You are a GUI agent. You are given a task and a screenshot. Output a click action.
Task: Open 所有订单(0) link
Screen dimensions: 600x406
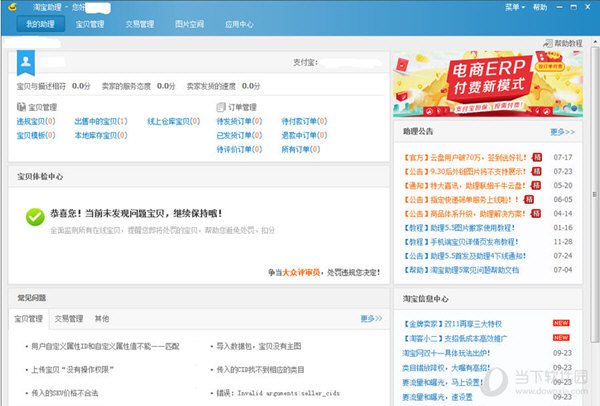point(301,150)
